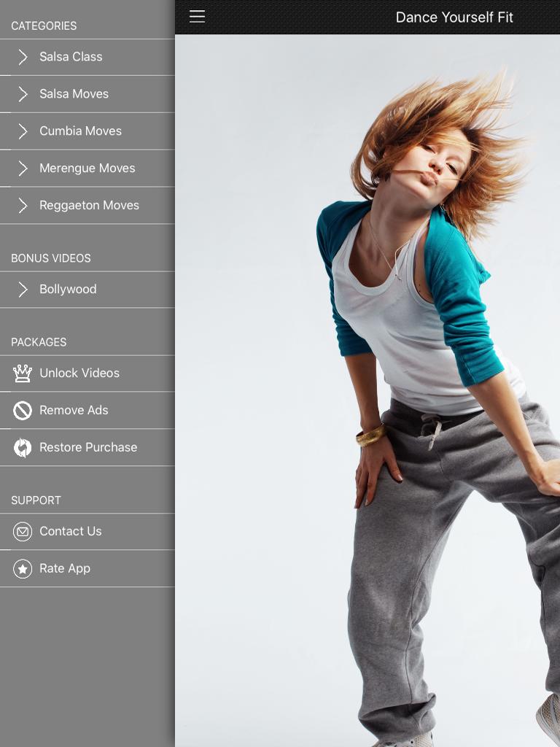This screenshot has width=560, height=747.
Task: Open the Salsa Moves category
Action: 87,94
